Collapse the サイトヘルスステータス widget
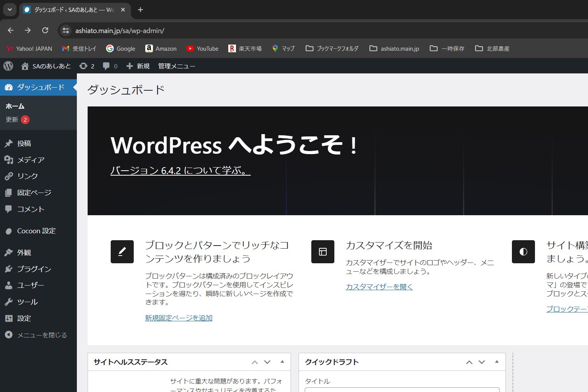588x392 pixels. 282,362
